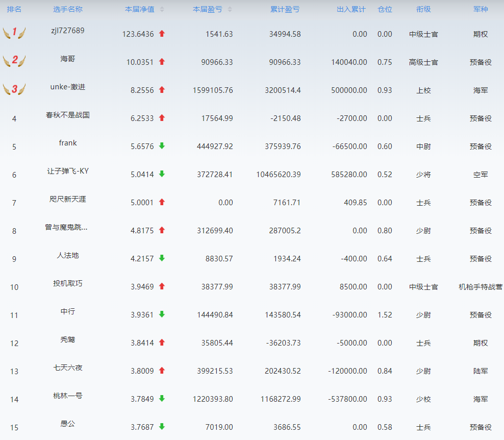Viewport: 504px width, 440px height.
Task: Select 出入累计 value -537800.00
Action: 347,399
